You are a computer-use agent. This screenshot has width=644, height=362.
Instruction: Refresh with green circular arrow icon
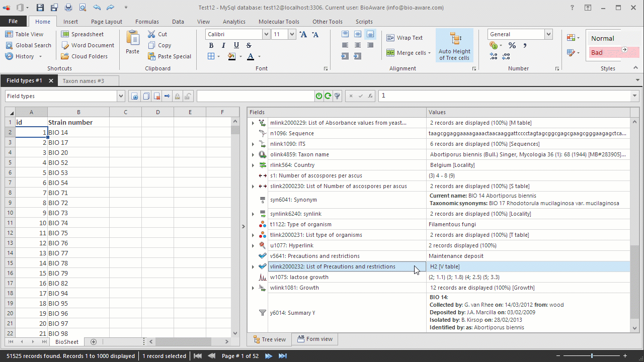click(x=328, y=96)
